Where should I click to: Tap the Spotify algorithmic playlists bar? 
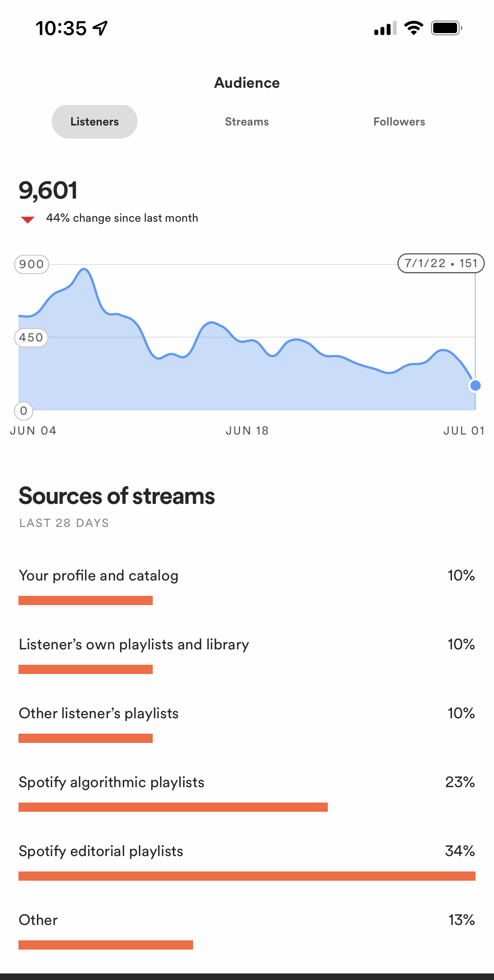pyautogui.click(x=173, y=807)
